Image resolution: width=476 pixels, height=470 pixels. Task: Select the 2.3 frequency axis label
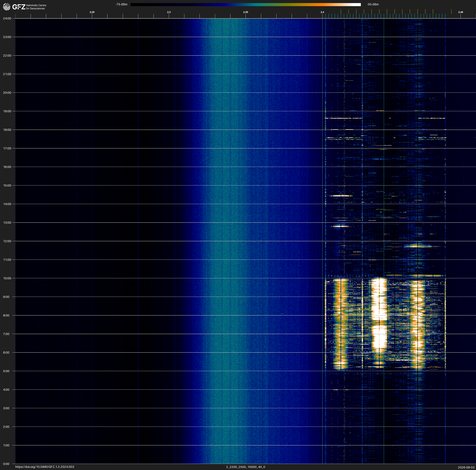[x=169, y=12]
